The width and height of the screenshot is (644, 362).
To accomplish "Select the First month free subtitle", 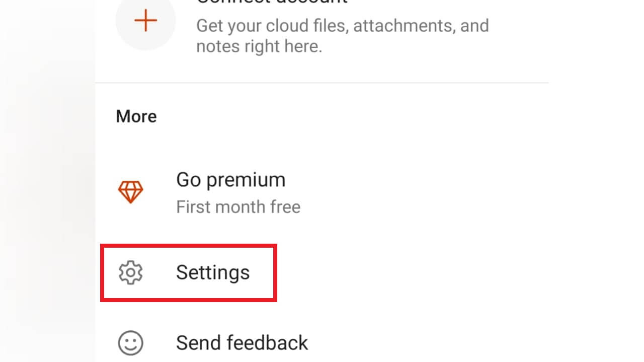I will click(238, 207).
